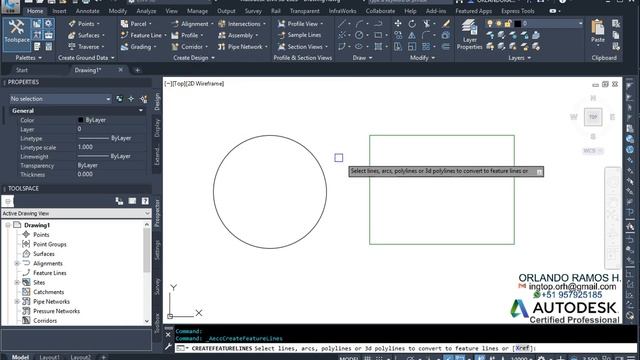The width and height of the screenshot is (640, 360).
Task: Switch to the Home ribbon tab
Action: click(35, 11)
